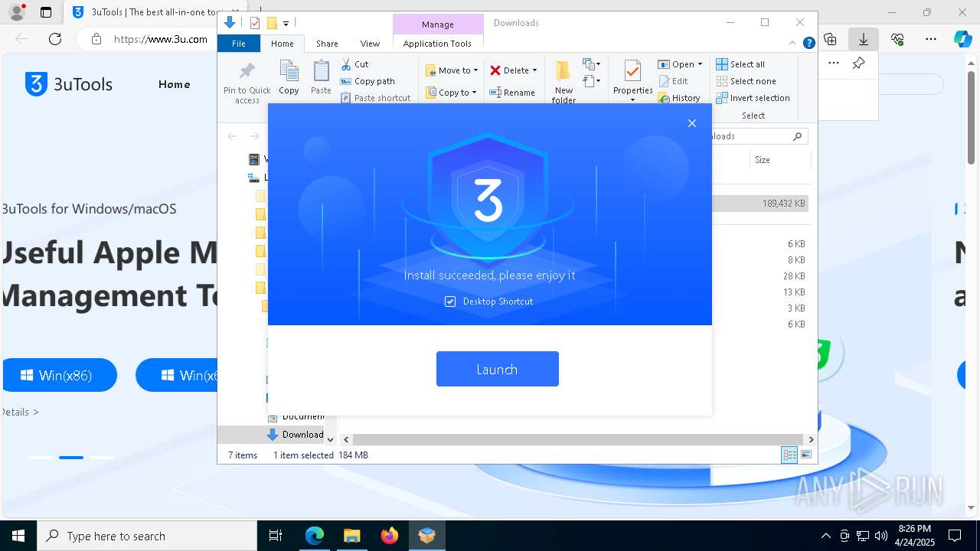This screenshot has width=980, height=551.
Task: Click the Copy icon in ribbon
Action: [289, 78]
